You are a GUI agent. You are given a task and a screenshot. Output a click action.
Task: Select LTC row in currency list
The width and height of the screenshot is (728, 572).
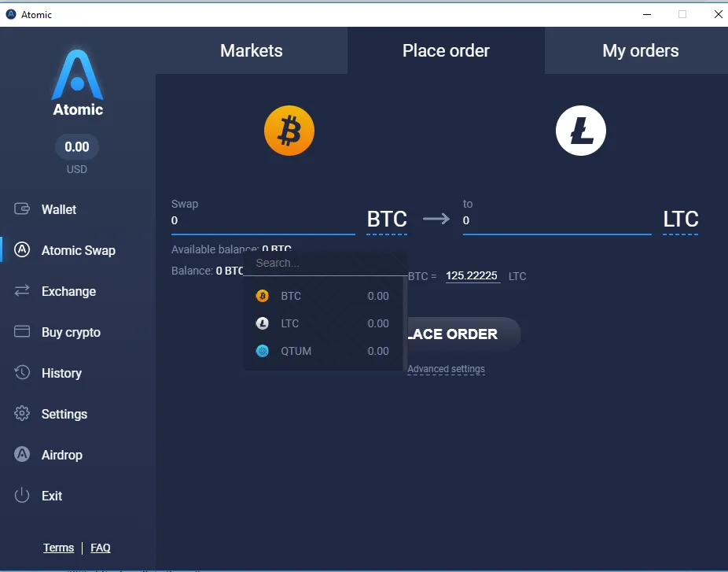323,323
